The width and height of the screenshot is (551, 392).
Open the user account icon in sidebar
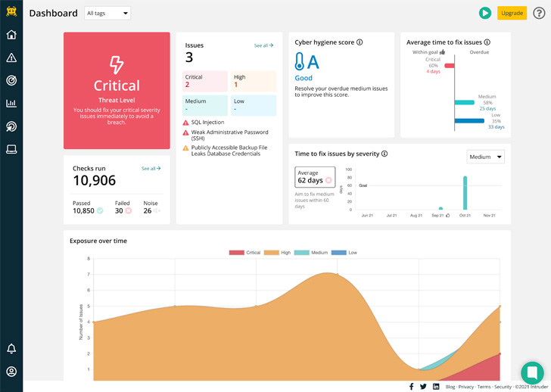click(x=11, y=372)
